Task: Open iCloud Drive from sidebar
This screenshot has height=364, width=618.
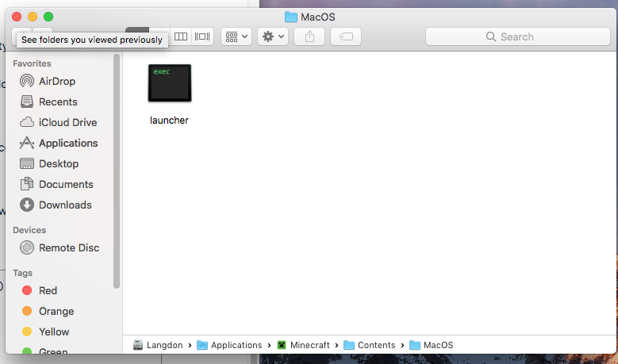Action: [x=59, y=122]
